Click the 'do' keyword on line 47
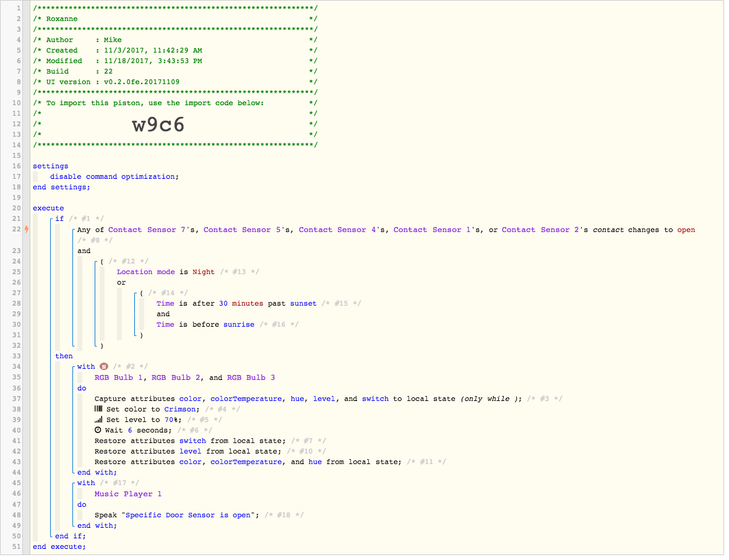 (82, 504)
